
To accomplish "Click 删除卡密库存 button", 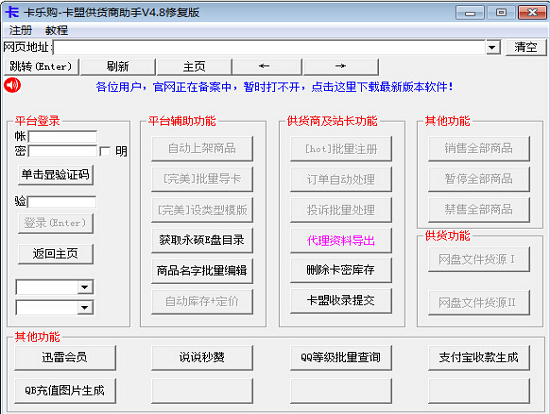I will [x=341, y=270].
